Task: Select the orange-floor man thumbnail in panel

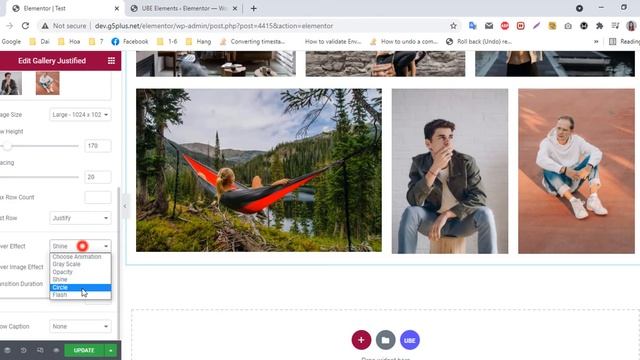Action: pos(47,83)
